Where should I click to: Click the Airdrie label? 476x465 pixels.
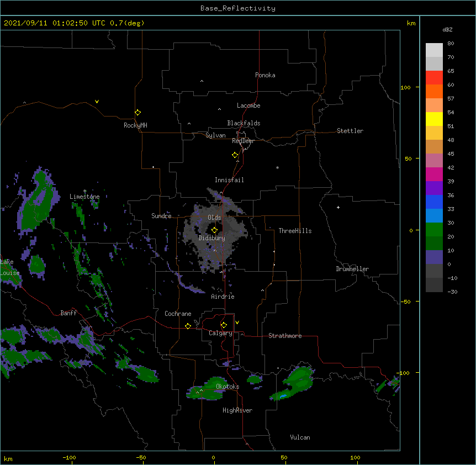[x=223, y=297]
